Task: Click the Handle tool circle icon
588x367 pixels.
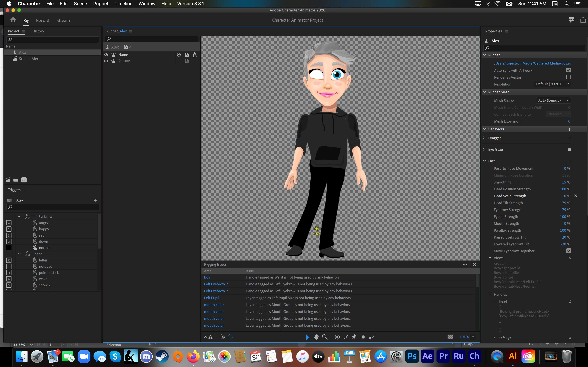Action: 337,337
